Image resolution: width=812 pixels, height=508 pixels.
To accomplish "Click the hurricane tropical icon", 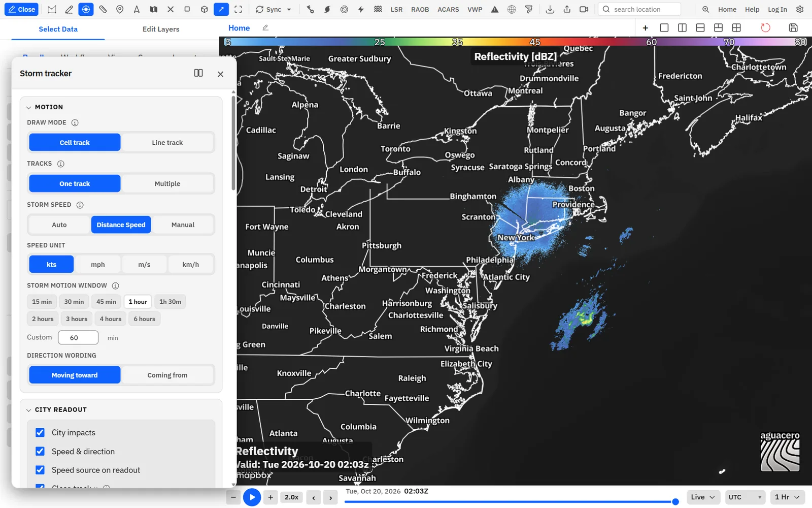I will pos(327,9).
